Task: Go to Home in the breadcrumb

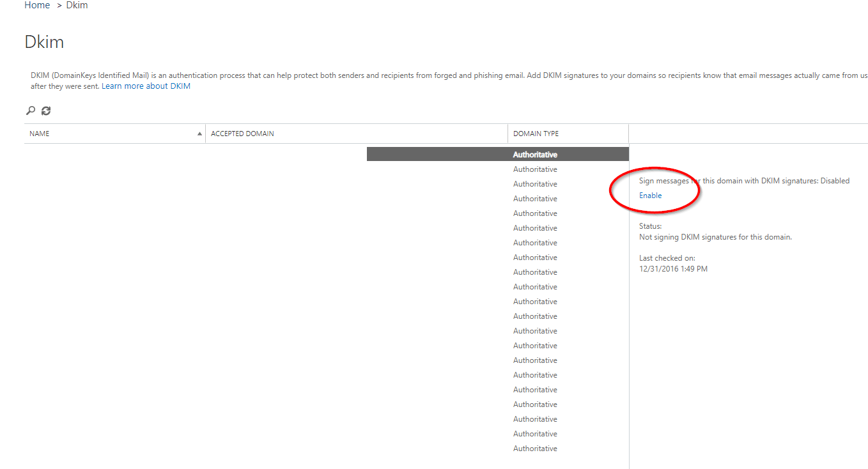Action: 37,5
